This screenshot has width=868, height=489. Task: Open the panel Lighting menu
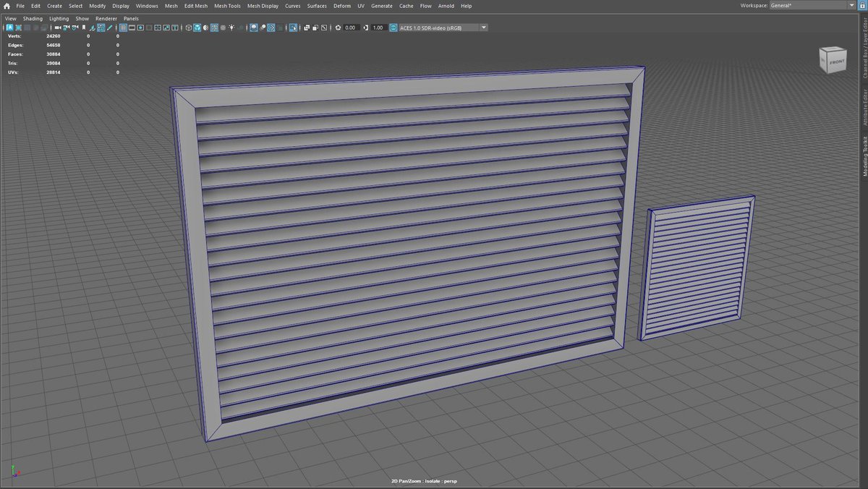59,18
